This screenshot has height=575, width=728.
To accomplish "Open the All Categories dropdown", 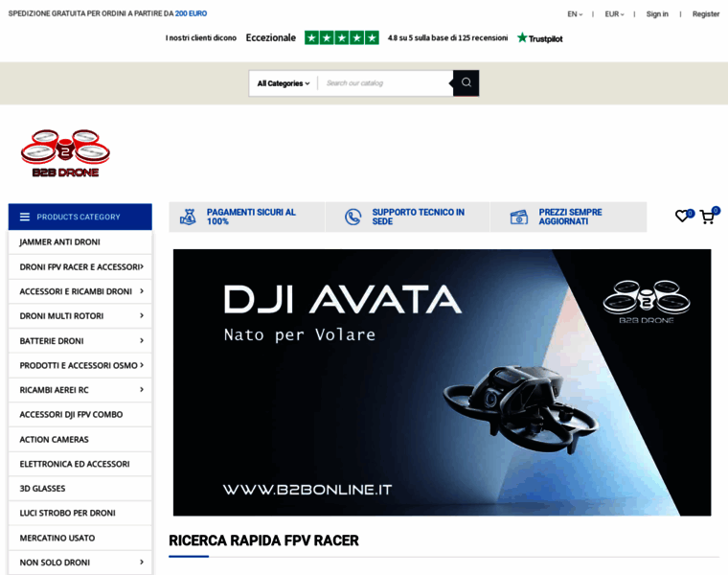I will click(x=284, y=83).
